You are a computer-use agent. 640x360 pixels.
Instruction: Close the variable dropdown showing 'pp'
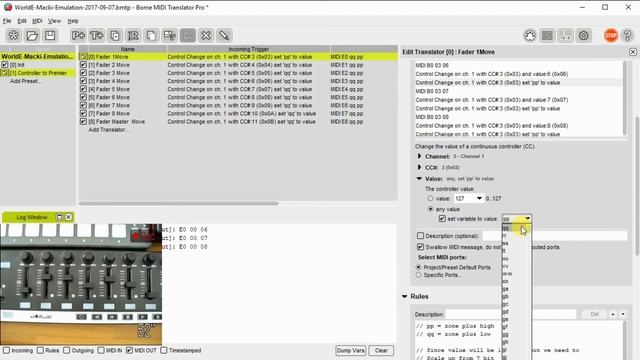tap(527, 219)
